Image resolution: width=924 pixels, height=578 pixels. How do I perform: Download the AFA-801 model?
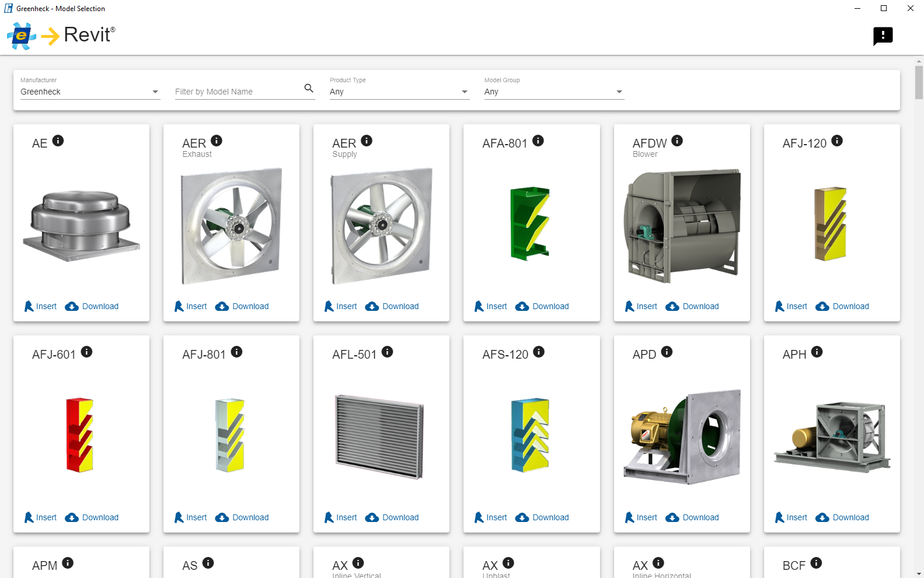[542, 306]
